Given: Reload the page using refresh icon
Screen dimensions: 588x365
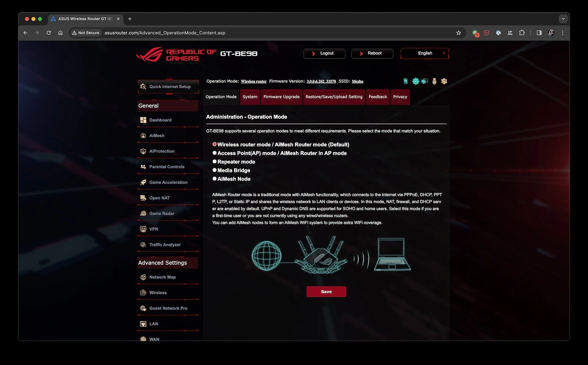Looking at the screenshot, I should point(49,33).
